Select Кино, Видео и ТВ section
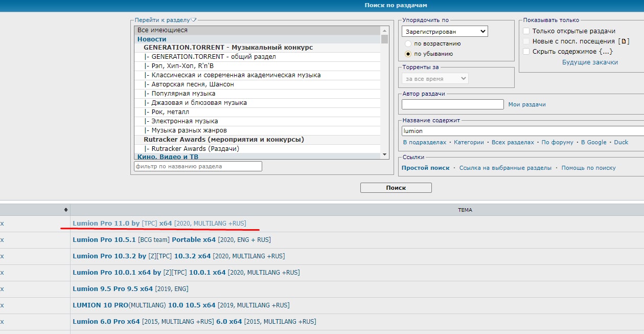Screen dimensions: 644x334 pos(258,157)
